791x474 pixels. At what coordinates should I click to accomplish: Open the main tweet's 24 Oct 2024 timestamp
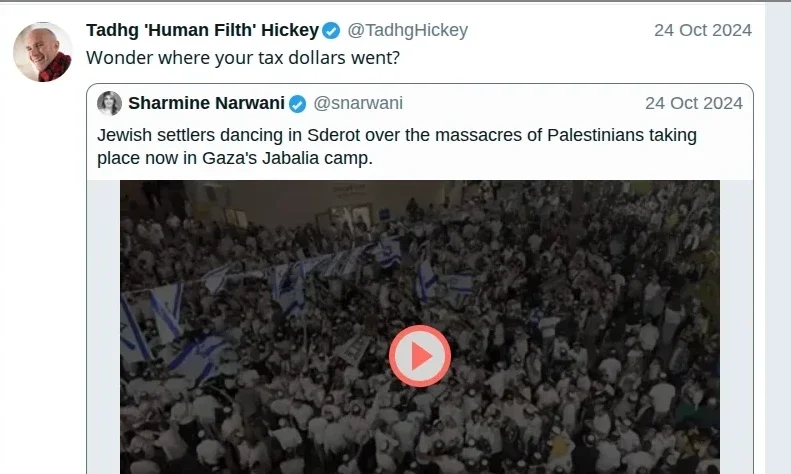click(703, 30)
